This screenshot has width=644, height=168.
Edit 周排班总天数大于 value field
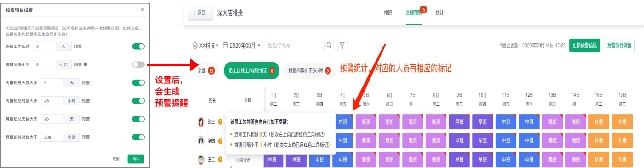(52, 83)
